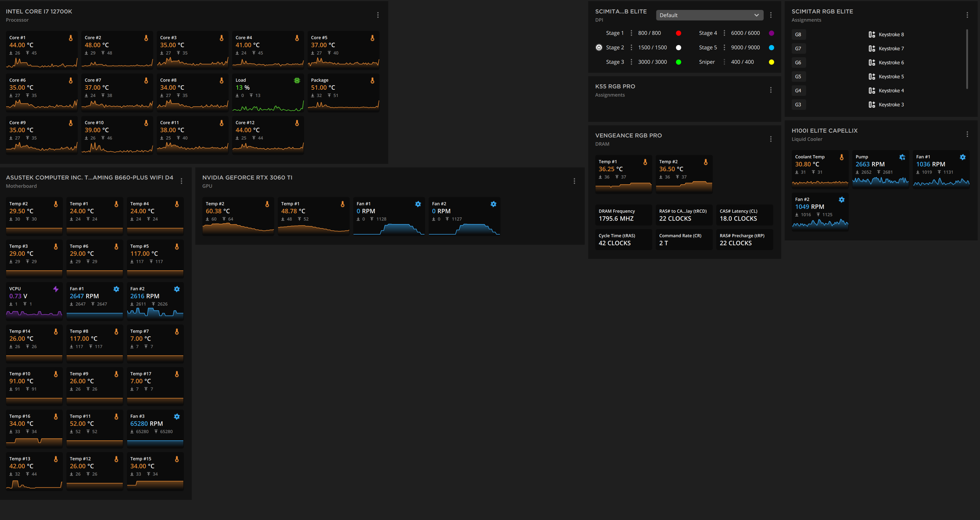The height and width of the screenshot is (520, 980).
Task: Click the Keystroke 3 assignment label
Action: [891, 105]
